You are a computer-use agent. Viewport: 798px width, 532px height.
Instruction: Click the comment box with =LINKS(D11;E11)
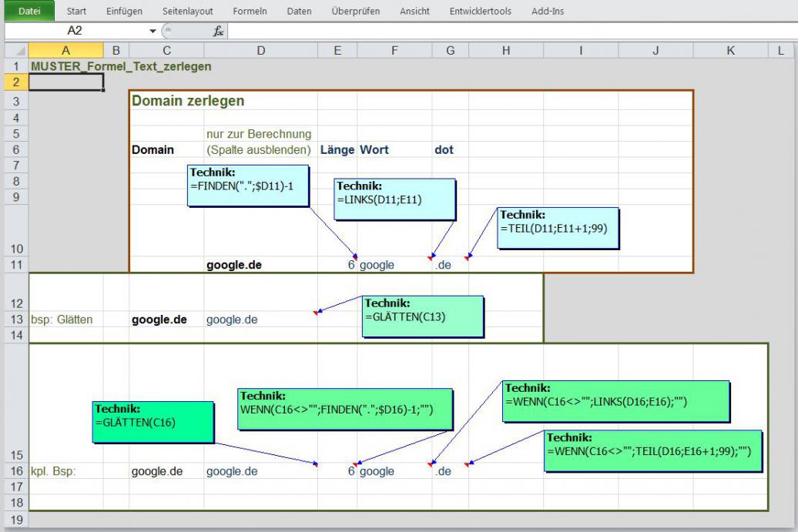click(x=394, y=199)
